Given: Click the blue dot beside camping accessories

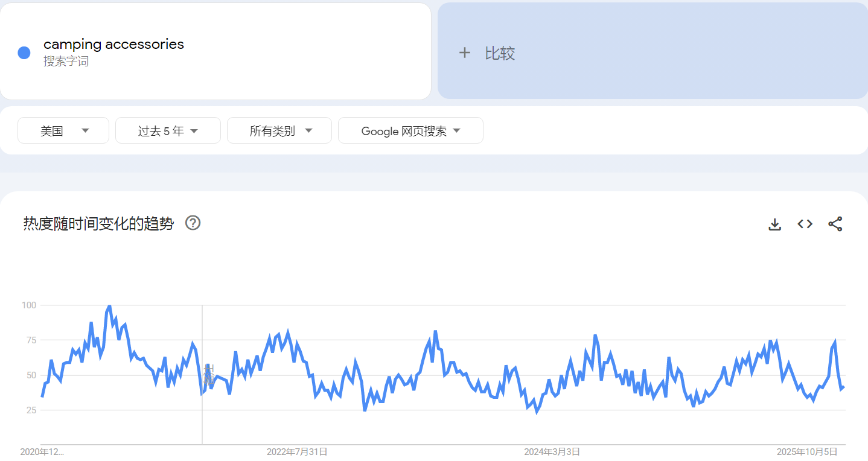Looking at the screenshot, I should (24, 53).
